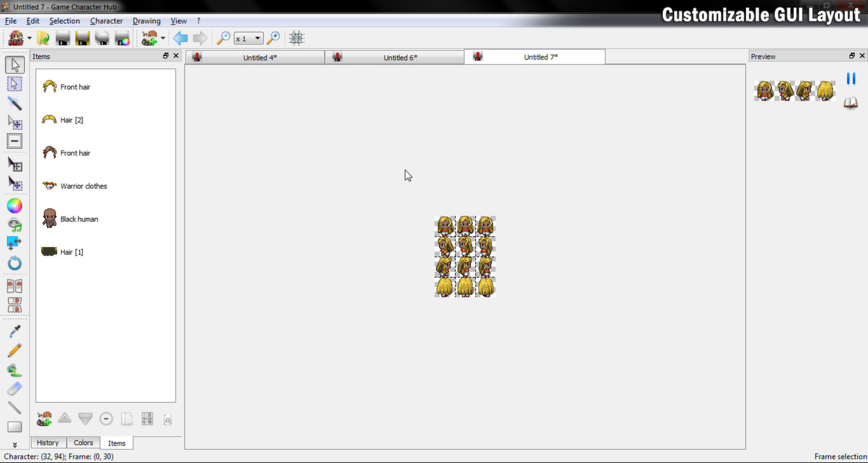Open the color wheel picker tool
Image resolution: width=868 pixels, height=463 pixels.
tap(15, 205)
